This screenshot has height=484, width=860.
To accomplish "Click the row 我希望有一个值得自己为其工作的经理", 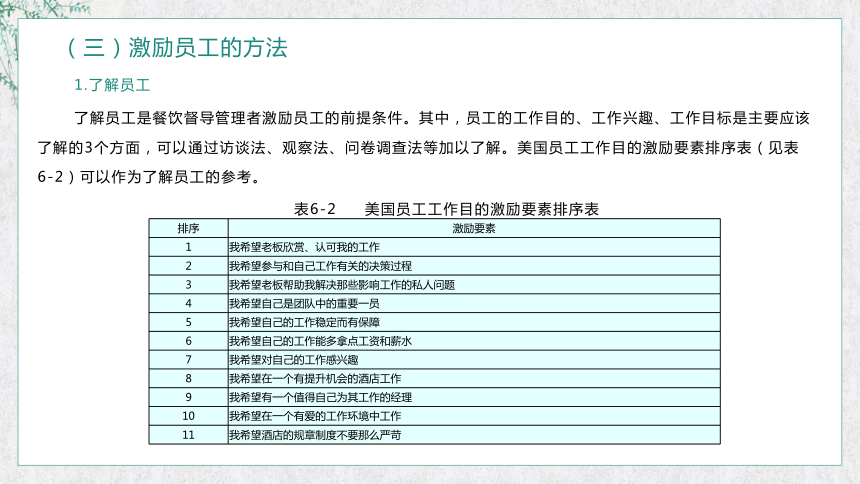I will point(474,397).
